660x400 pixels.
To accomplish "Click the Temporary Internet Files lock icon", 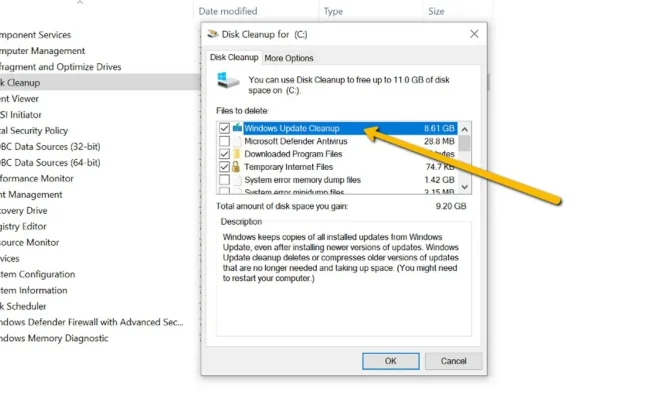I will (x=237, y=167).
